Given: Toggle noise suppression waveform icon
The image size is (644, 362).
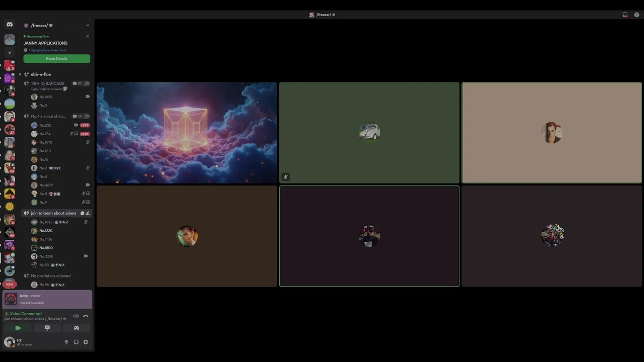Looking at the screenshot, I should pyautogui.click(x=76, y=316).
